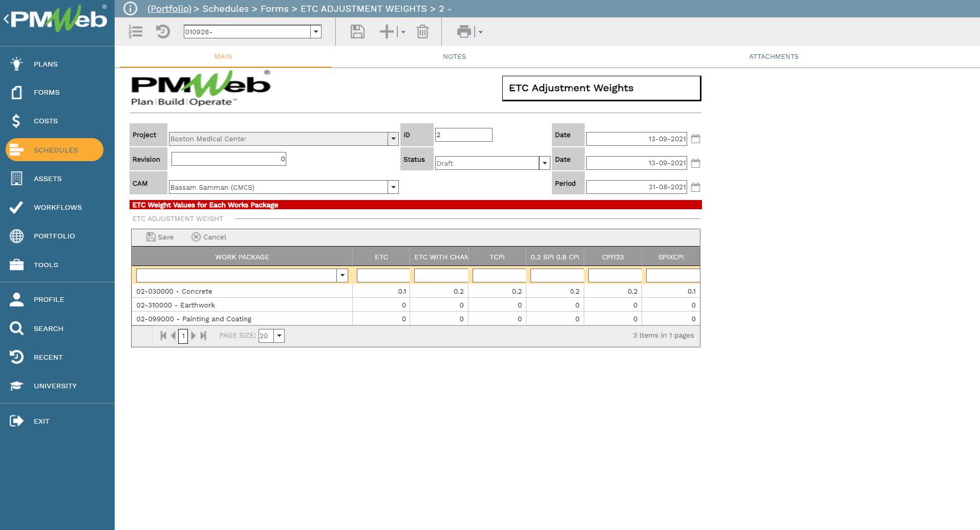Select the Schedules sidebar module

[x=54, y=150]
